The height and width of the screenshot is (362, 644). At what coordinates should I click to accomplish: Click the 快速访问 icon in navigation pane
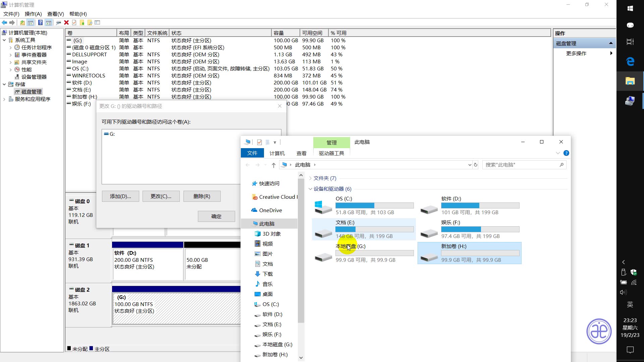pyautogui.click(x=254, y=183)
